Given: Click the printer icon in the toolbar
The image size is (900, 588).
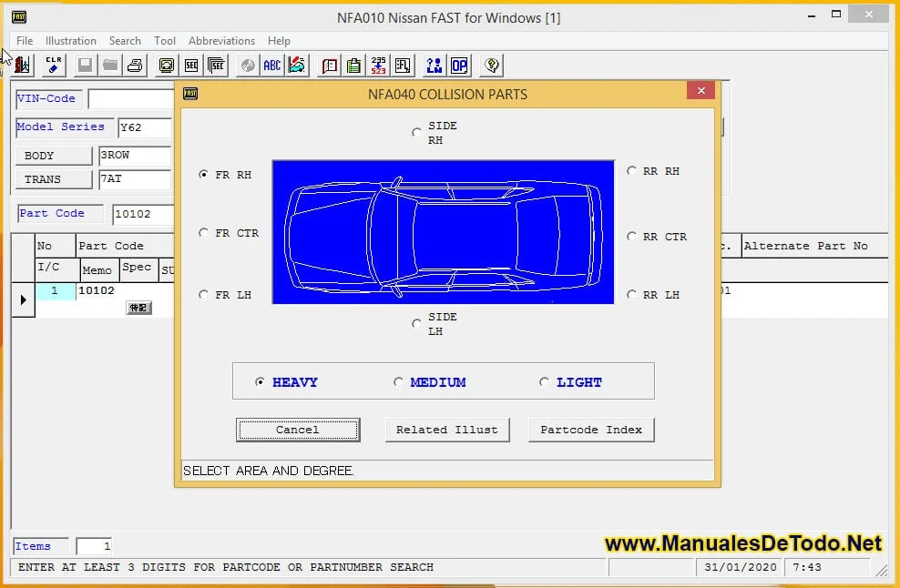Looking at the screenshot, I should (x=135, y=66).
